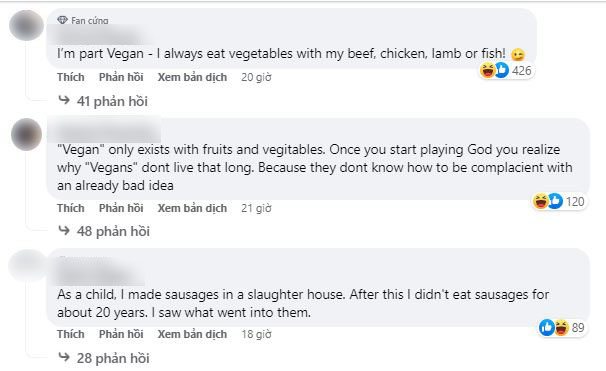Viewport: 606px width, 371px height.
Task: Open the first commenter's blurred profile avatar
Action: 26,26
